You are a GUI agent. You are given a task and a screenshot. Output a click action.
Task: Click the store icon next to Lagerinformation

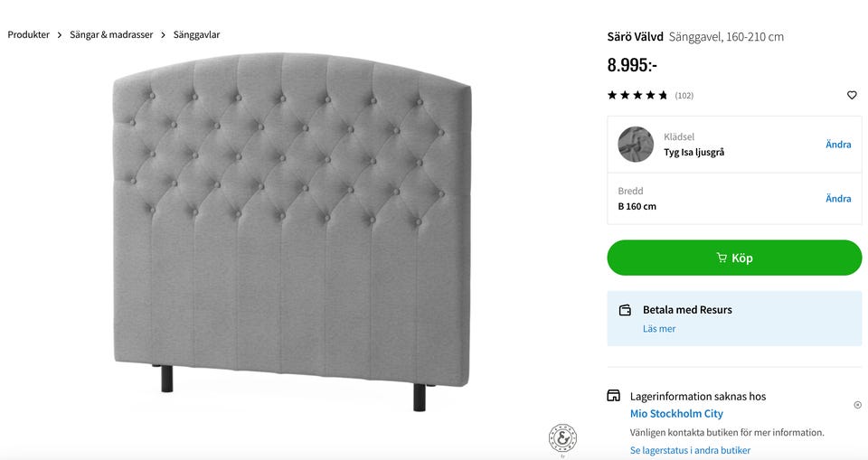click(614, 396)
